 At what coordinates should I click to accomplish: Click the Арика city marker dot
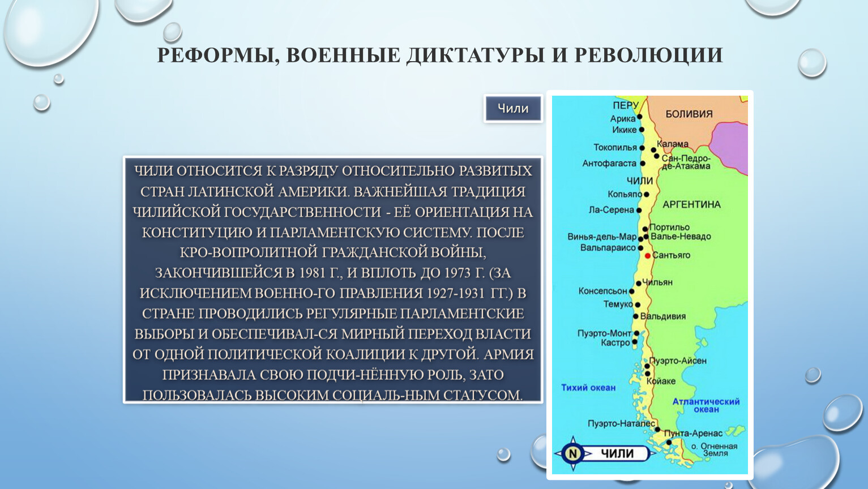pyautogui.click(x=640, y=118)
